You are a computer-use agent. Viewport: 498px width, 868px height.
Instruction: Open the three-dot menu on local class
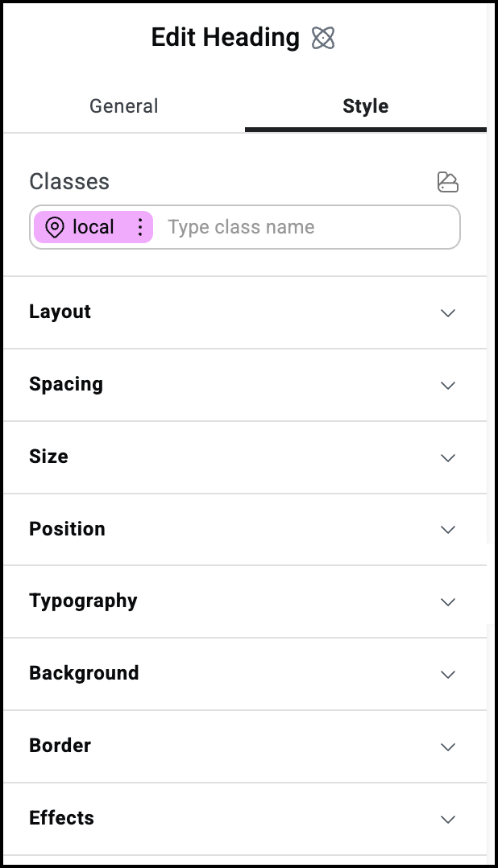pos(140,228)
